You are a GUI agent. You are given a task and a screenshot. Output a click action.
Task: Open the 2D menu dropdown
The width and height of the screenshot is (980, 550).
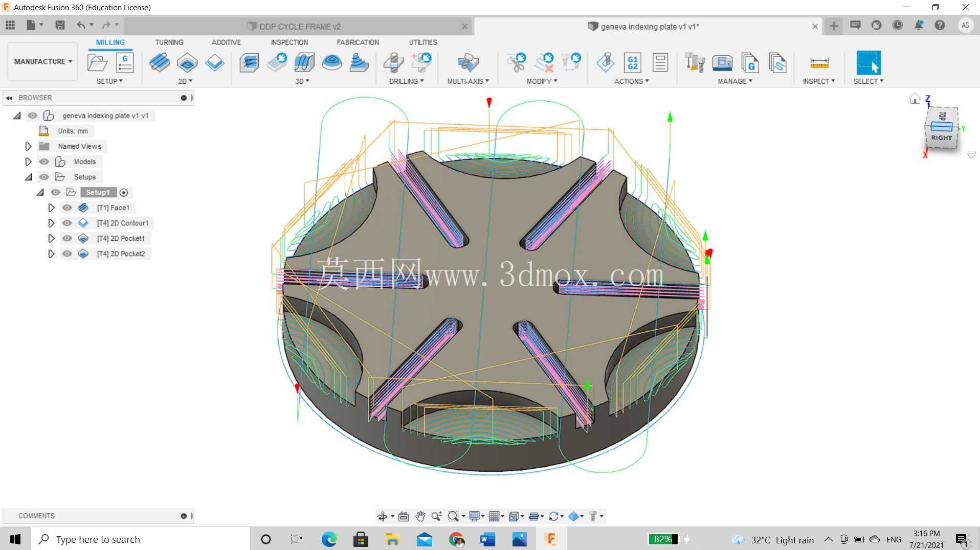click(185, 81)
